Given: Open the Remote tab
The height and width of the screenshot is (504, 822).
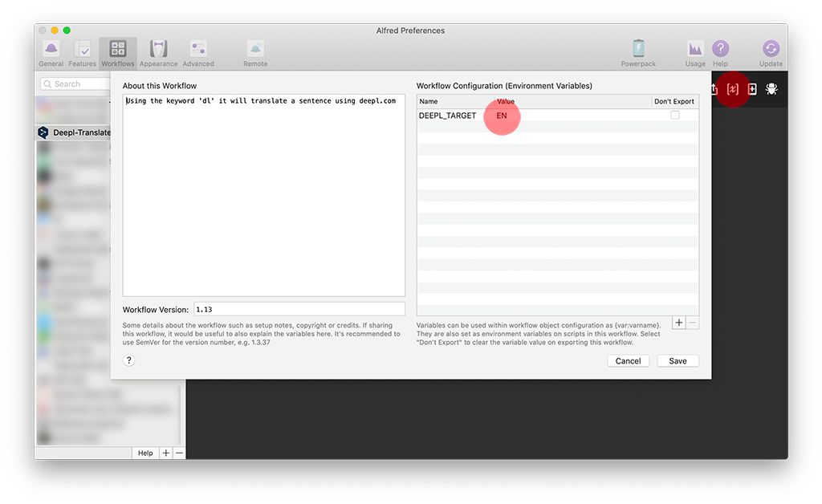Looking at the screenshot, I should (x=255, y=54).
